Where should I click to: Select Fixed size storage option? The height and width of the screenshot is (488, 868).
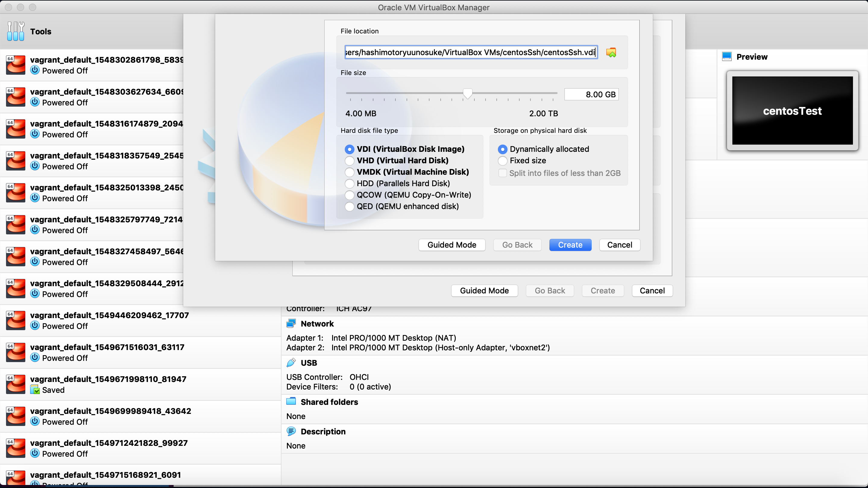pyautogui.click(x=502, y=161)
